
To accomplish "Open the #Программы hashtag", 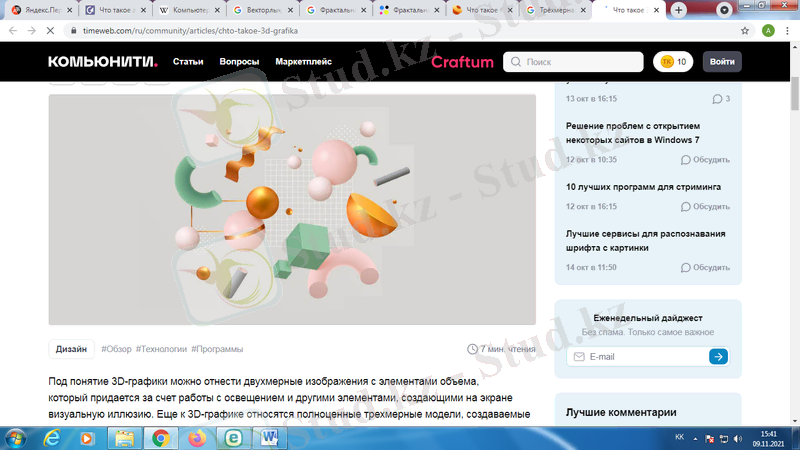I will (217, 349).
